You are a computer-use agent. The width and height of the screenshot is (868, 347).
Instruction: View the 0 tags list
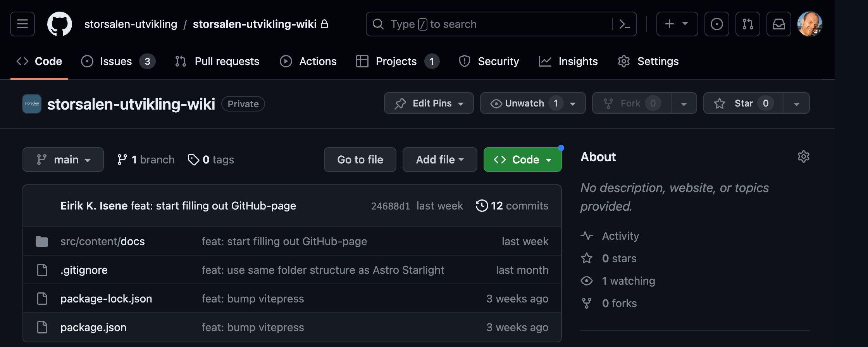(211, 160)
